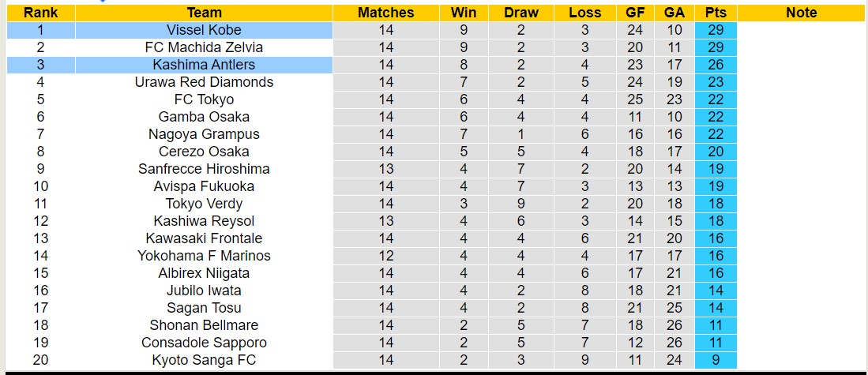Sort by the Team column header

[x=204, y=13]
